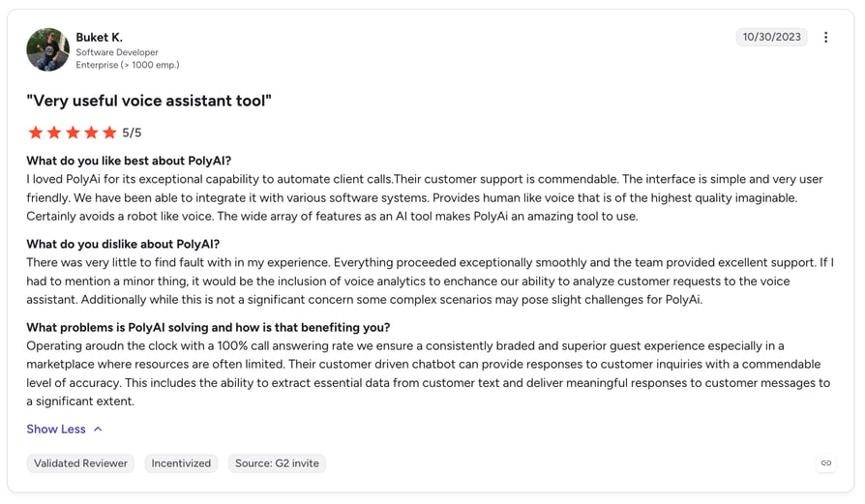Click the fourth orange rating star
Viewport: 865px width, 504px height.
[91, 133]
